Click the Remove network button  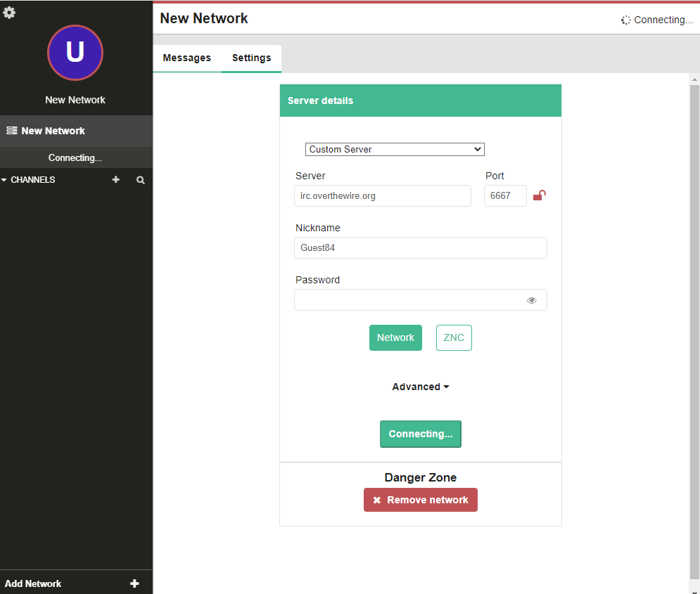[x=421, y=500]
